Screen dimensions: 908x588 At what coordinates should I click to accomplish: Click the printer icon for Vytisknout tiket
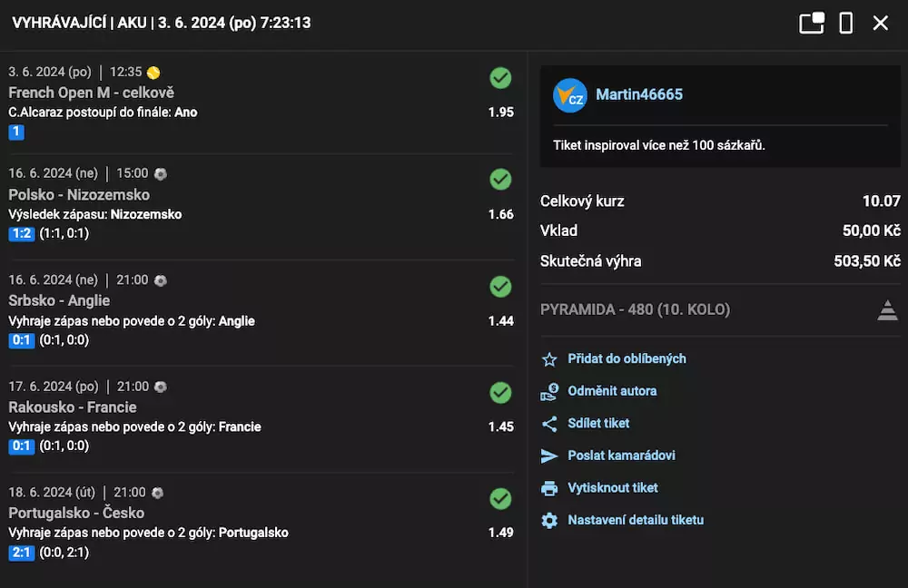(549, 488)
